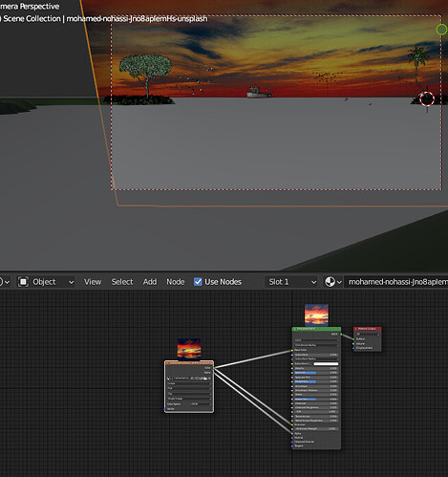This screenshot has height=477, width=448.
Task: Click the Metallic slider on Principled node
Action: click(316, 368)
